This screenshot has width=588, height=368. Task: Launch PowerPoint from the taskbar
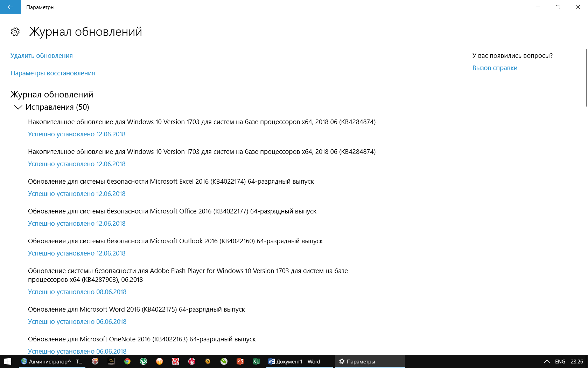tap(240, 361)
